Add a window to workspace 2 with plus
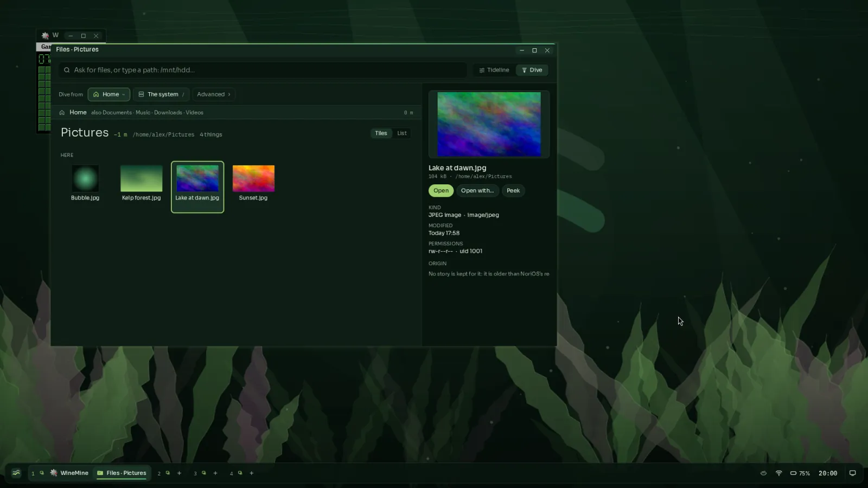The width and height of the screenshot is (868, 488). pos(179,473)
